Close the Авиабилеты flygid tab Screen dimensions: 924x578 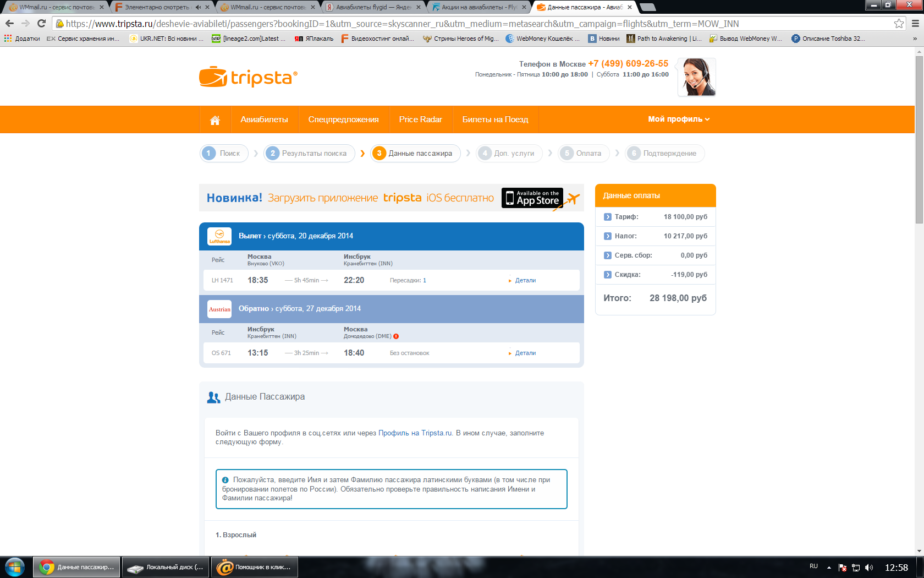point(419,7)
